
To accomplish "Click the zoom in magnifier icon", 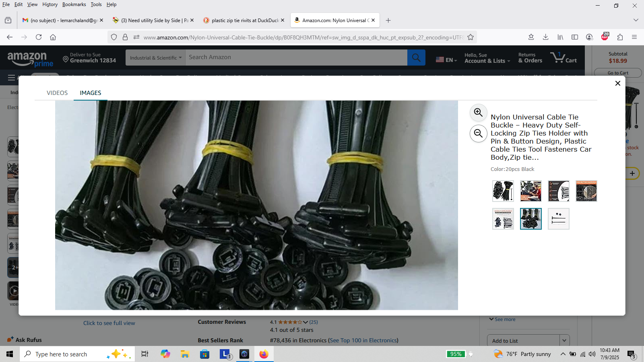I will click(478, 113).
